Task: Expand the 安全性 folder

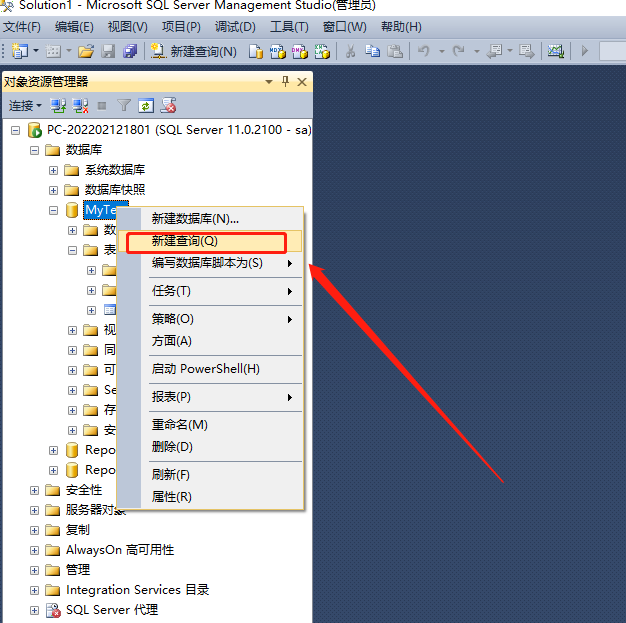Action: point(34,490)
